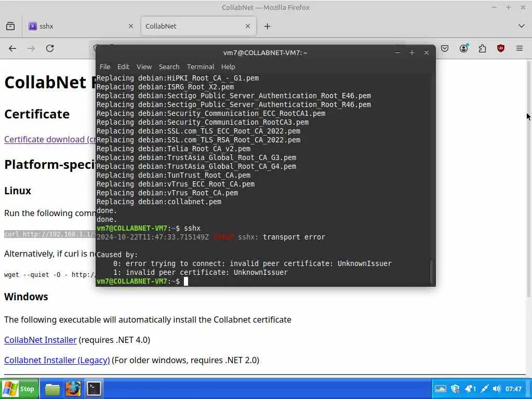Minimize the terminal window
The width and height of the screenshot is (532, 399).
(397, 52)
